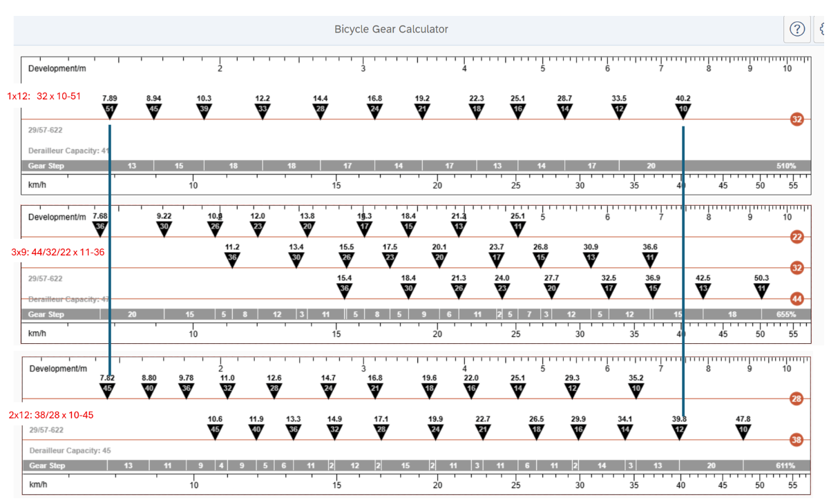Click the 17-tooth sprocket marker labeled 23.7
Viewport: 829px width, 504px height.
point(496,259)
